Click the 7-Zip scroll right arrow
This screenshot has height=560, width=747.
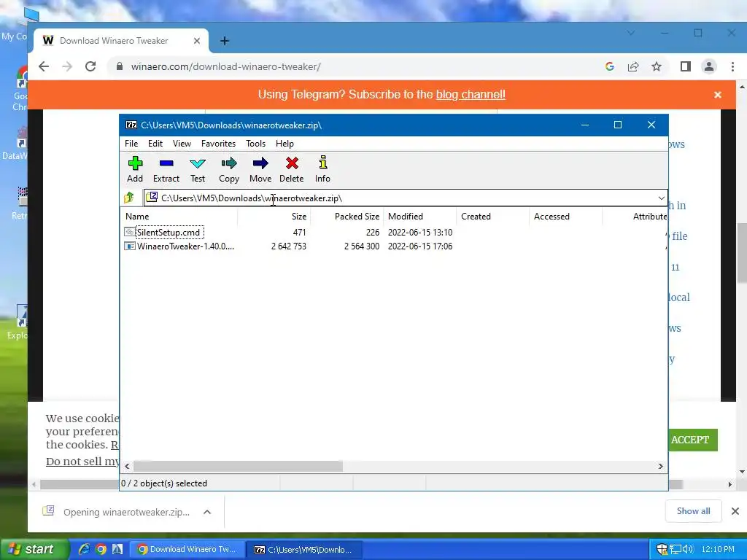click(661, 466)
